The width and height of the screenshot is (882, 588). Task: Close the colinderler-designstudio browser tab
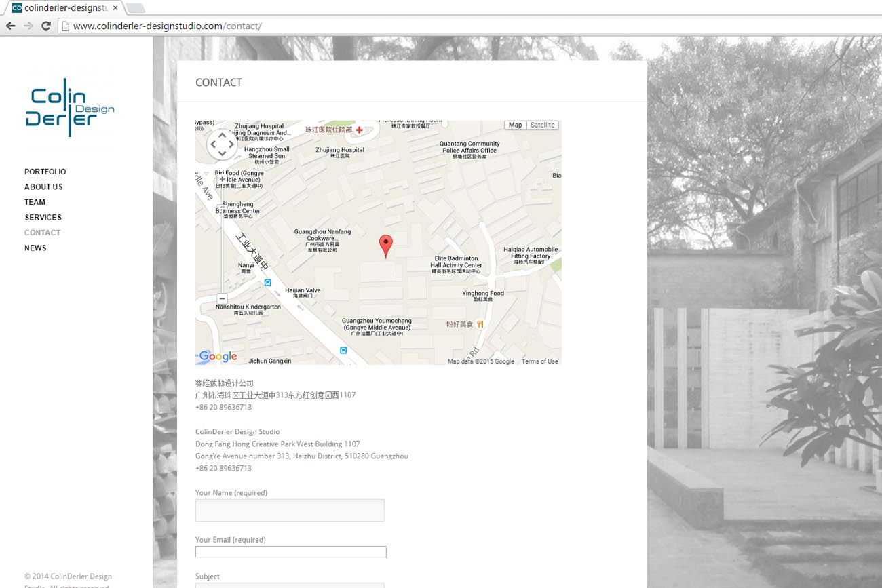point(115,8)
